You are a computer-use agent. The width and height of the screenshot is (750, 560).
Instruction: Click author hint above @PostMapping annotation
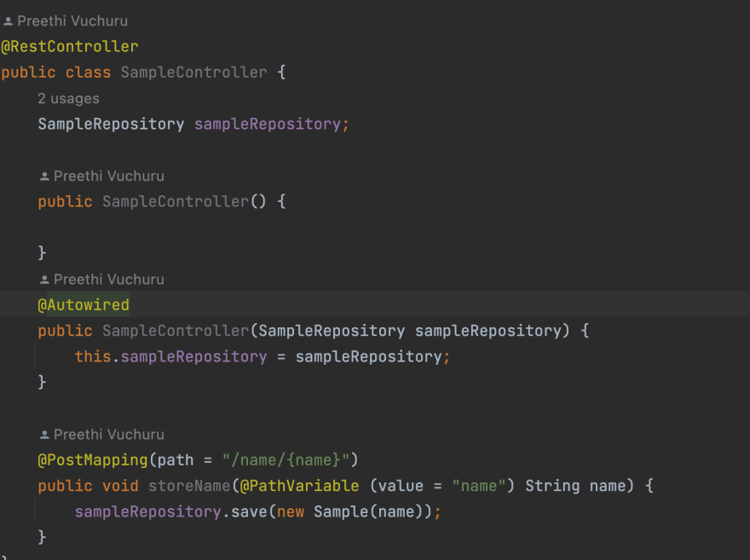pyautogui.click(x=101, y=434)
